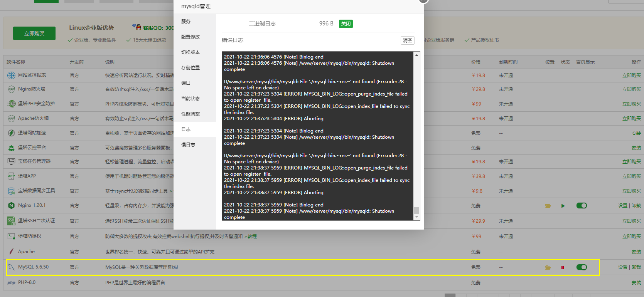Click the error log scrollbar thumb
Screen dimensions: 644x297
point(416,210)
